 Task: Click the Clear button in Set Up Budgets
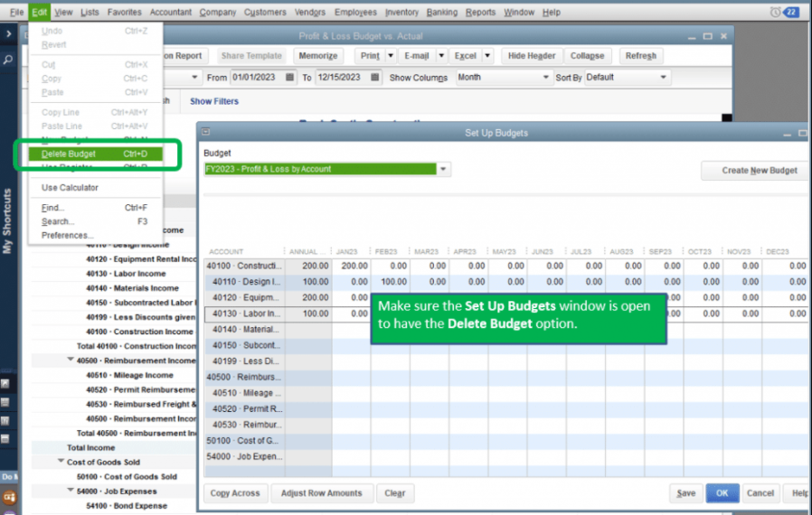point(394,493)
